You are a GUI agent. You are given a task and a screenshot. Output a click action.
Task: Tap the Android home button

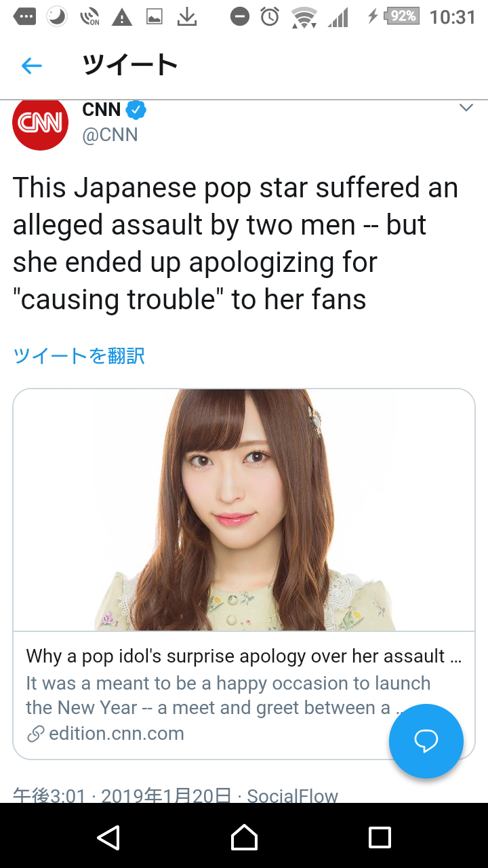point(244,837)
